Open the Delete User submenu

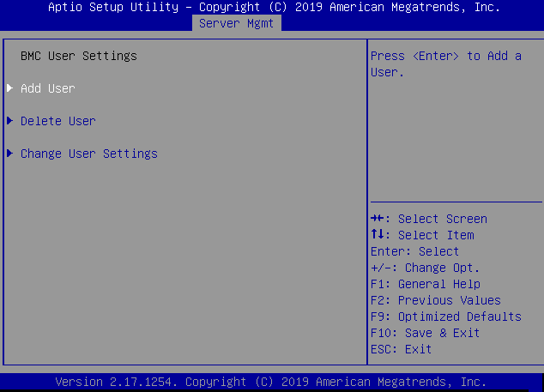[x=58, y=121]
